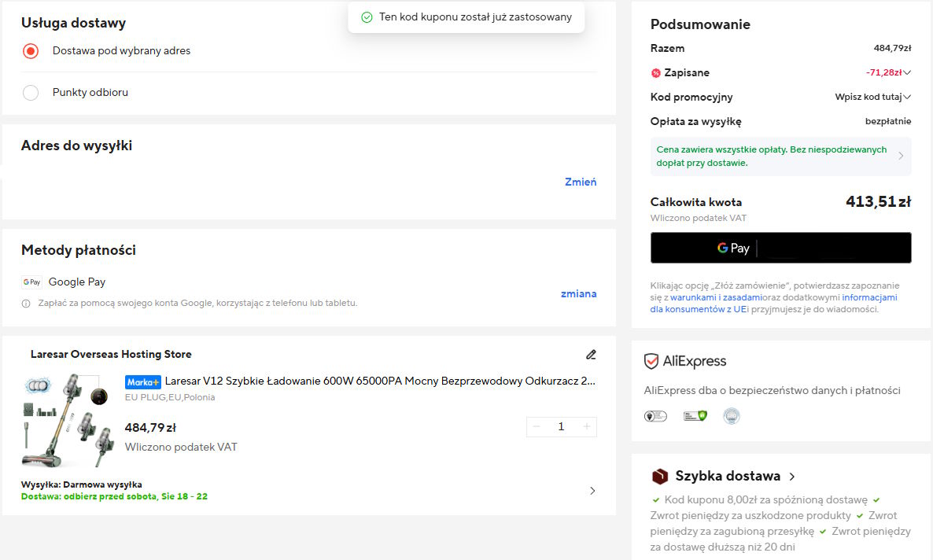The width and height of the screenshot is (933, 560).
Task: Expand 'Szybka dostawa' chevron arrow
Action: (792, 477)
